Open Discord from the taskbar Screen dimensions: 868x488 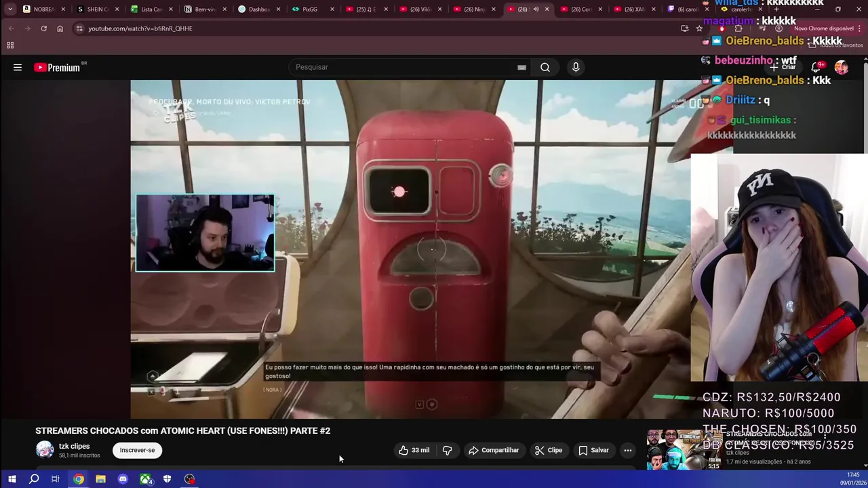[123, 479]
